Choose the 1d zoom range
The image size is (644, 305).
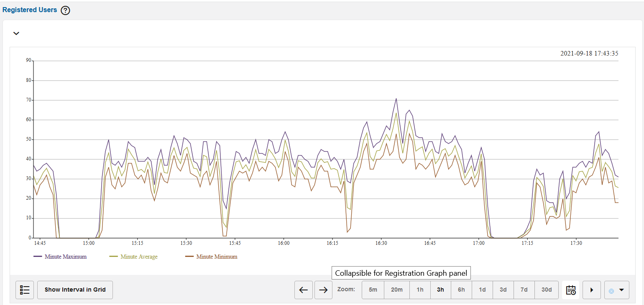coord(482,290)
